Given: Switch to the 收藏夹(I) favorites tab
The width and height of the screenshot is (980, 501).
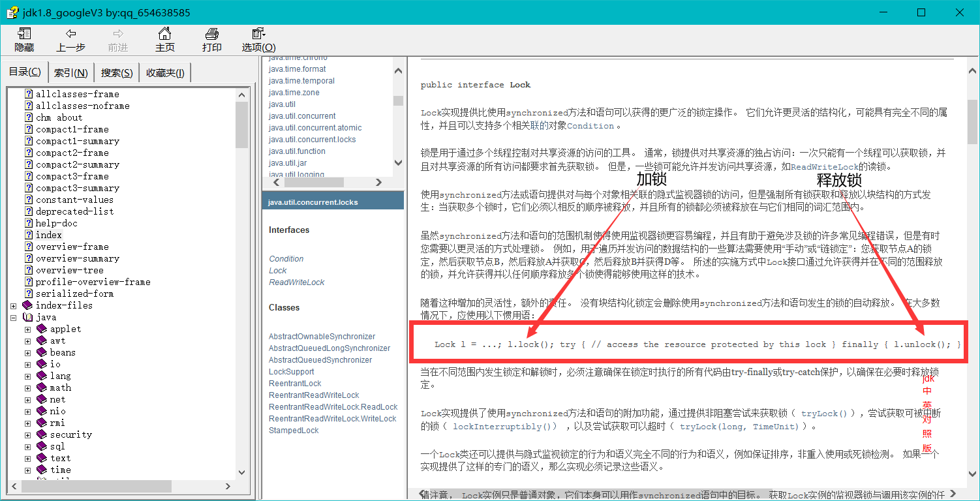Looking at the screenshot, I should tap(165, 73).
